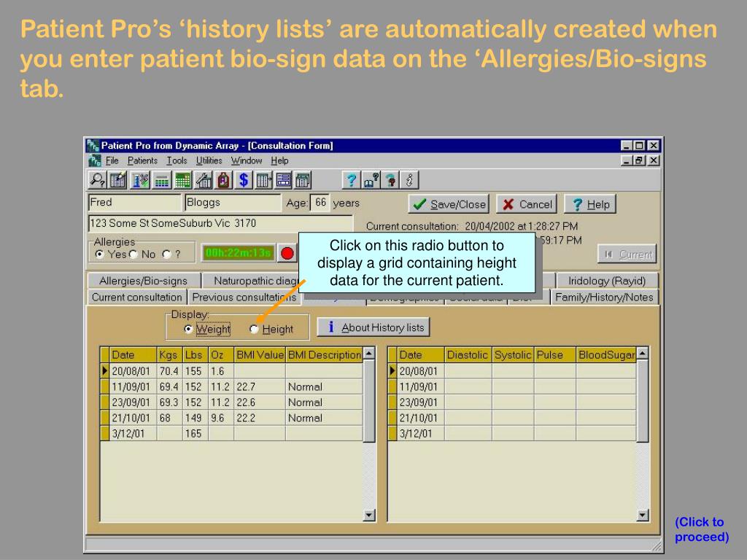Click the book with question mark icon
Screen dimensions: 747x560
(x=371, y=180)
